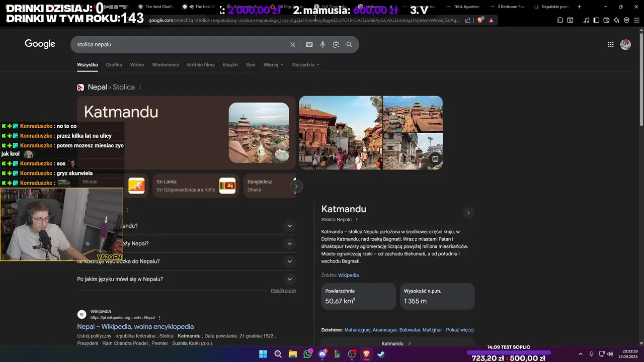The width and height of the screenshot is (644, 362).
Task: Switch to the Krótkie filmy tab
Action: [201, 65]
